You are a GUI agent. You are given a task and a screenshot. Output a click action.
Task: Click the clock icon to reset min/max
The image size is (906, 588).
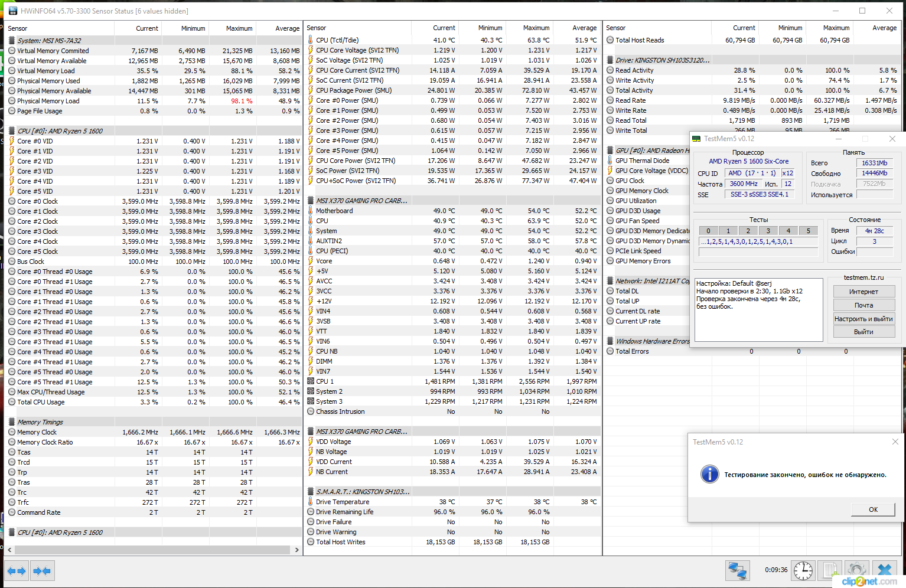point(803,570)
